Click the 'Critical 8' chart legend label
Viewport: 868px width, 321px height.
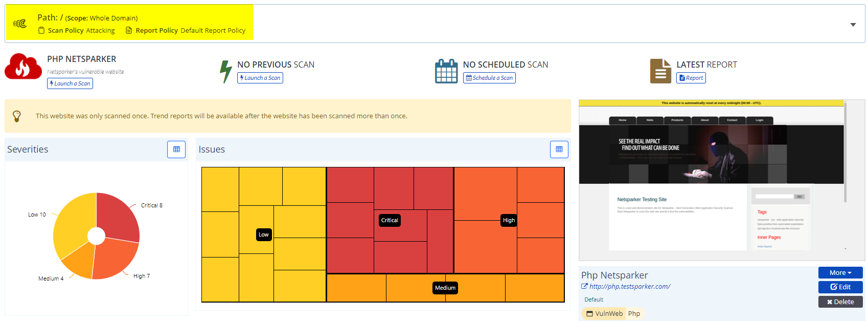tap(152, 205)
